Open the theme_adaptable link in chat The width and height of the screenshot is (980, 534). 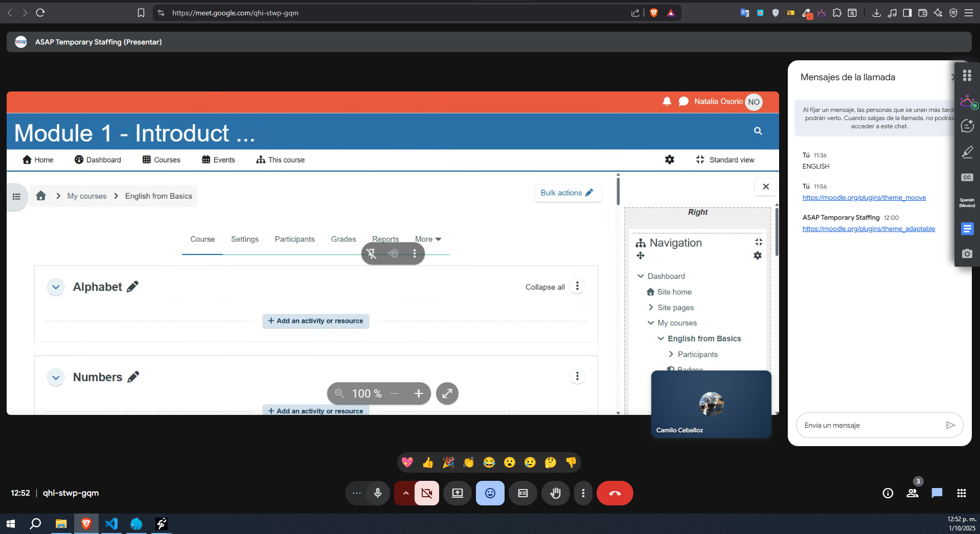[x=869, y=229]
